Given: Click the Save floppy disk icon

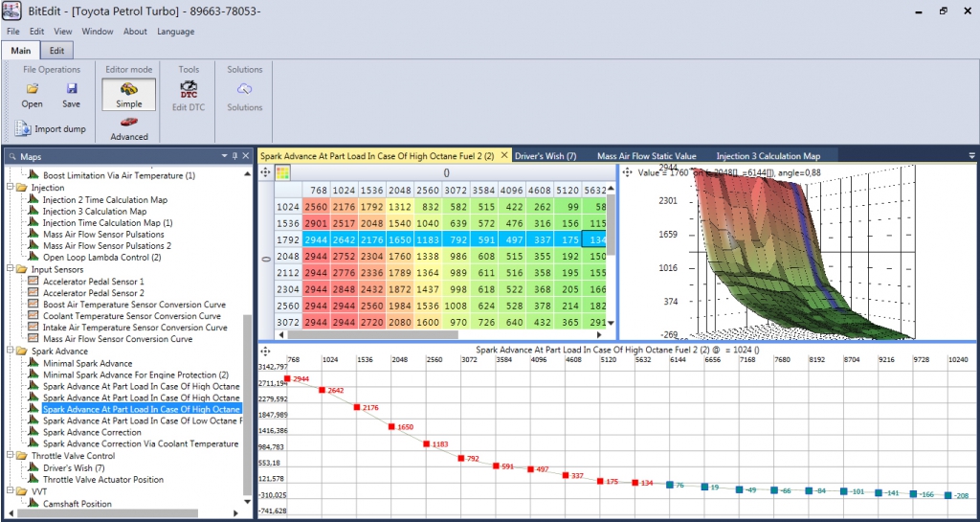Looking at the screenshot, I should (x=71, y=89).
